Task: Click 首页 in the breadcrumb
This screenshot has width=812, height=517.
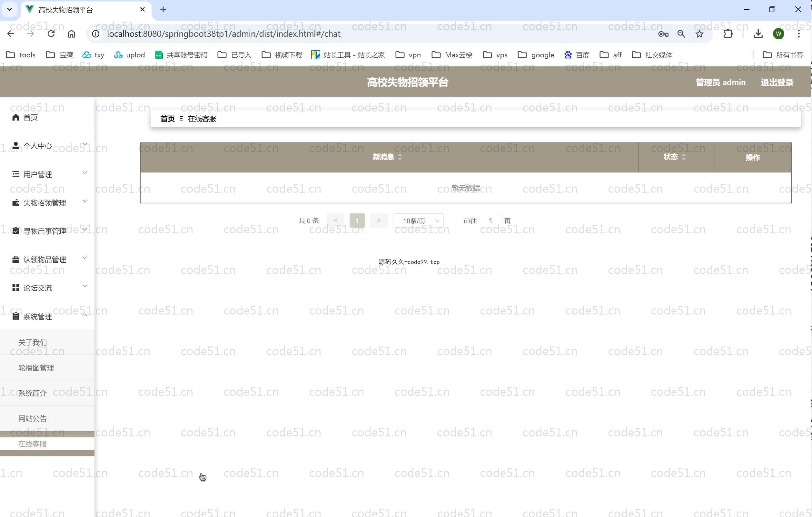Action: (x=168, y=119)
